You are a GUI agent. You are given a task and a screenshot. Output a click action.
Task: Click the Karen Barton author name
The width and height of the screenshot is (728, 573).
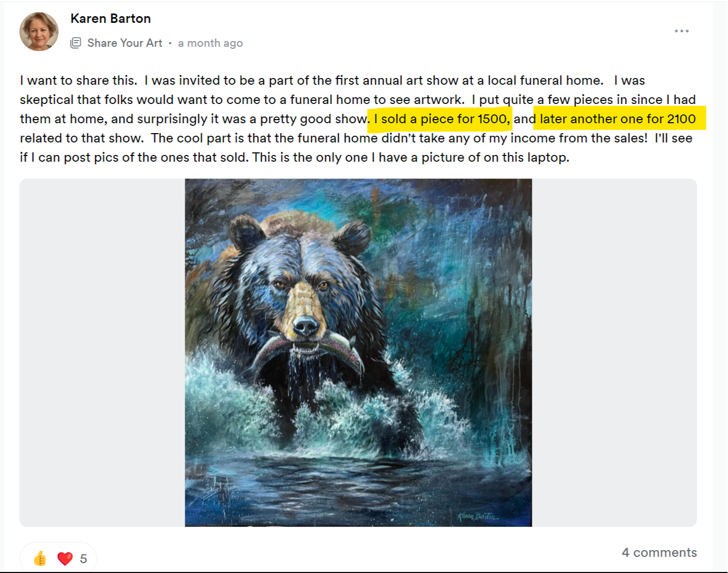coord(110,19)
